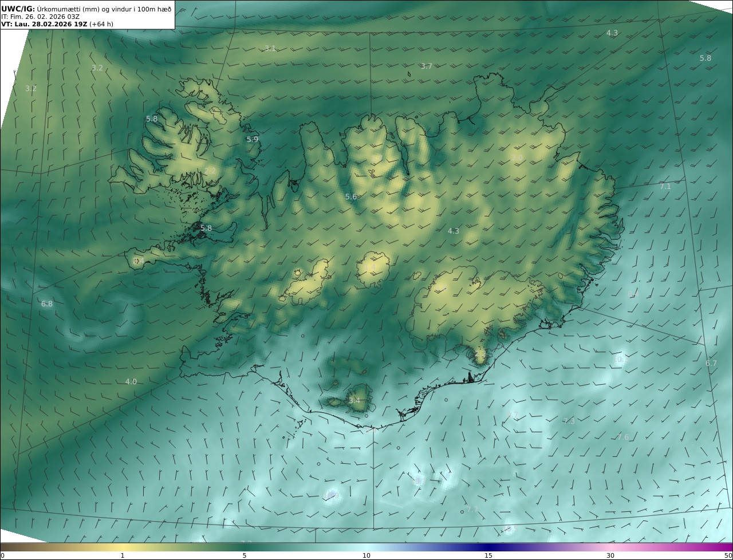This screenshot has width=733, height=560.
Task: Click the 4.0 value label
Action: (131, 382)
